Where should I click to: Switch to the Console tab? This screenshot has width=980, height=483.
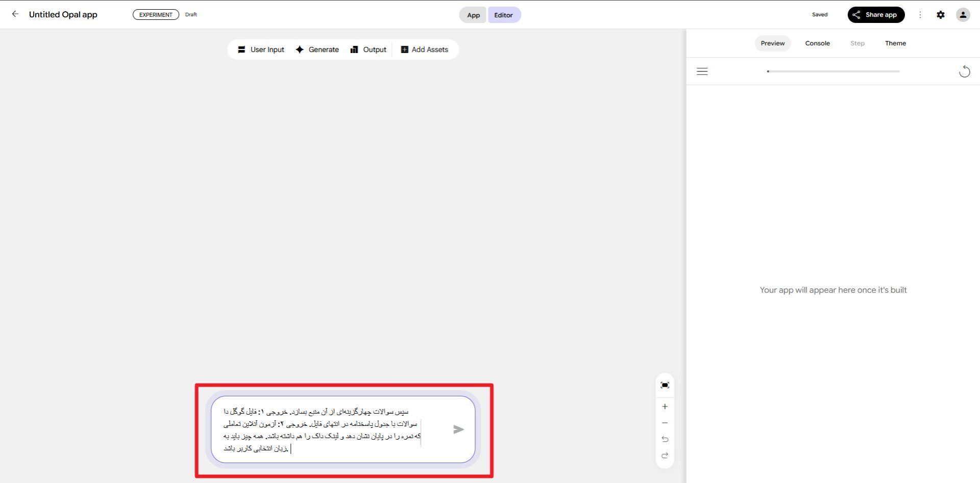pos(817,43)
